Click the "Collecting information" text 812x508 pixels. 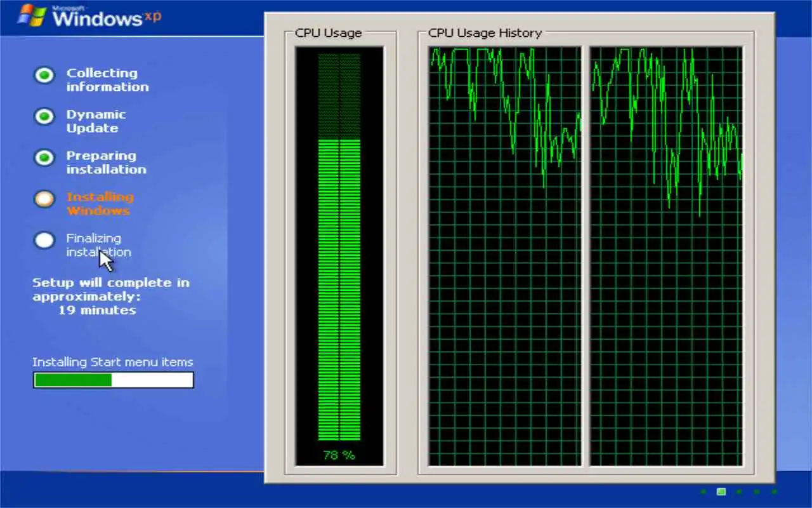(x=107, y=80)
